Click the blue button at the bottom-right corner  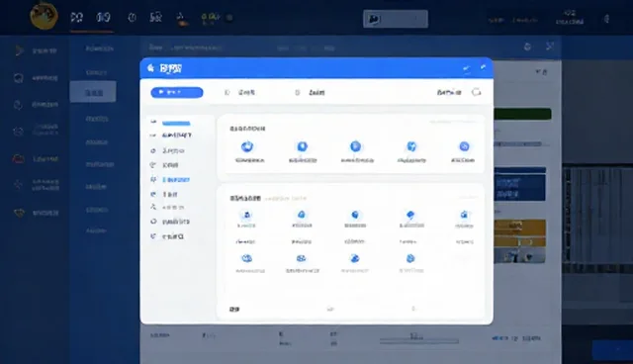point(612,349)
